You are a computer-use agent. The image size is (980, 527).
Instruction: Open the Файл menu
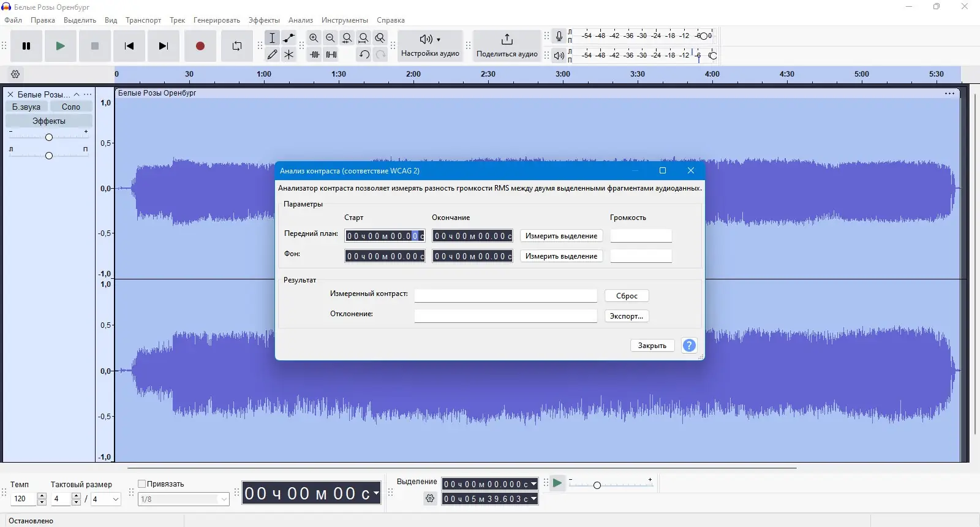coord(13,20)
